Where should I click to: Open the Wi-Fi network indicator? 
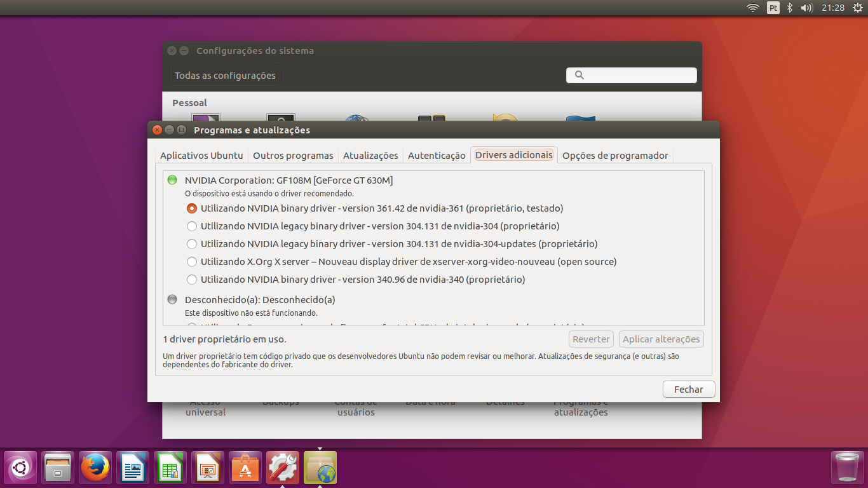point(753,8)
